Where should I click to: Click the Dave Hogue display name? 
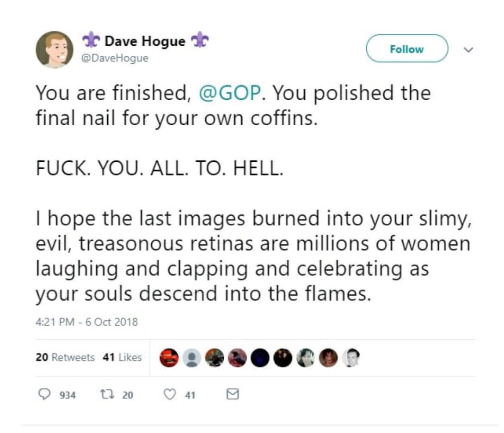145,42
